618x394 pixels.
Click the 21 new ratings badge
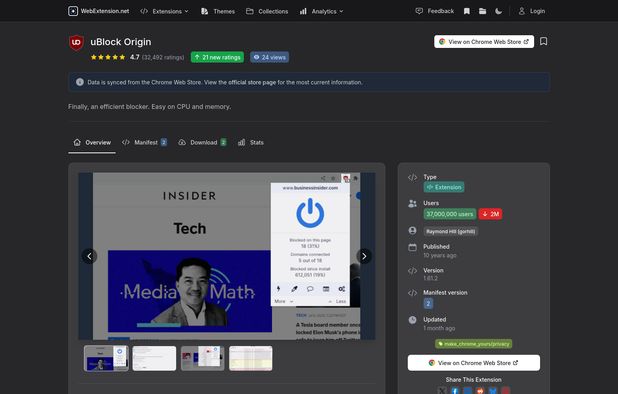pos(218,57)
